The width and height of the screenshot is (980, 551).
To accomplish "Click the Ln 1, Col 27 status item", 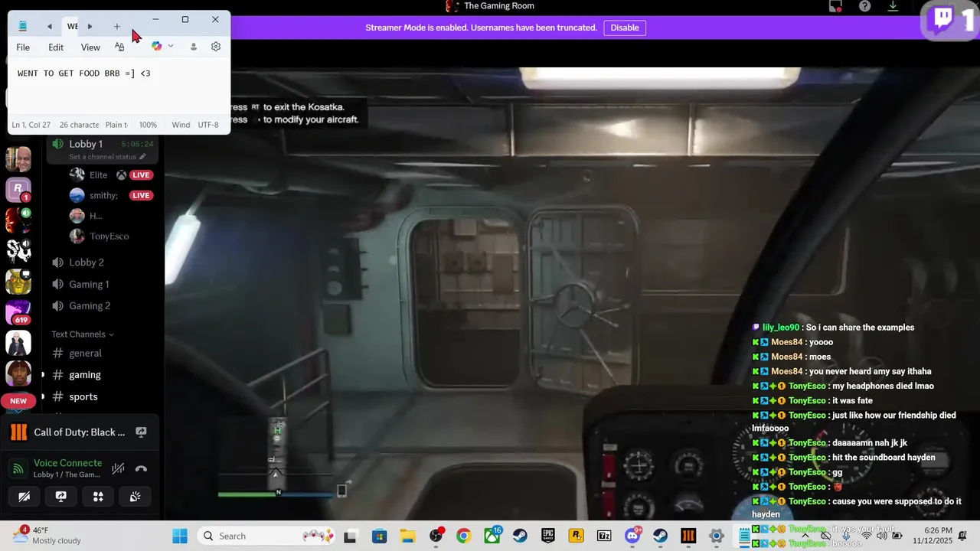I will 31,125.
